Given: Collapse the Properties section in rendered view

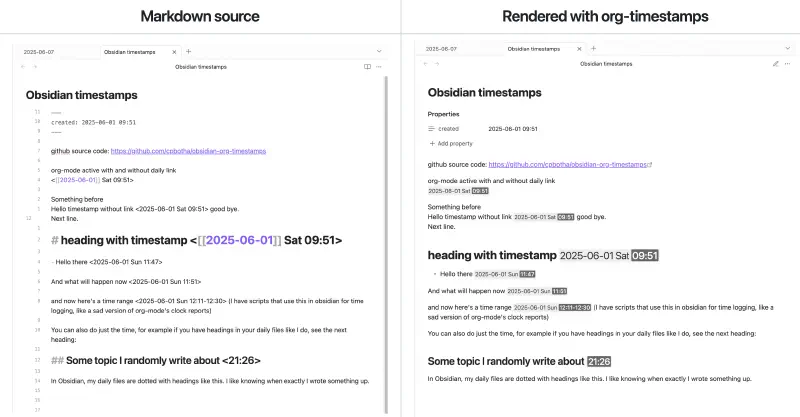Looking at the screenshot, I should pos(445,114).
